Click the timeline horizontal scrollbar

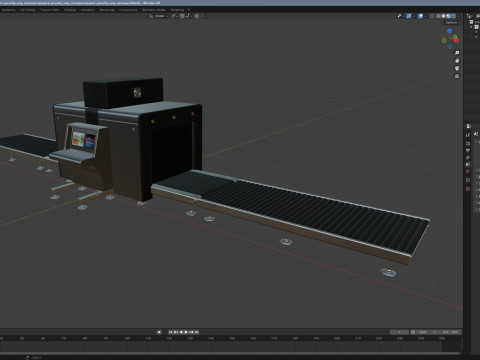[x=230, y=353]
